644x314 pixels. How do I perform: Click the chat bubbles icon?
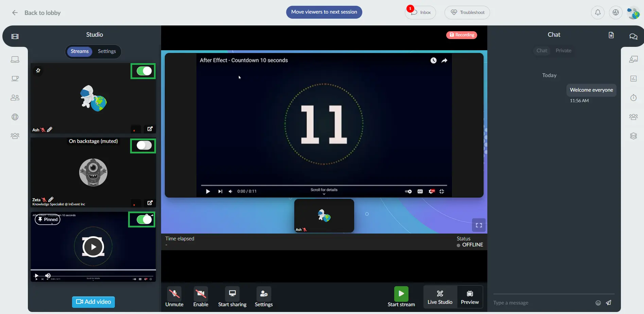click(633, 36)
